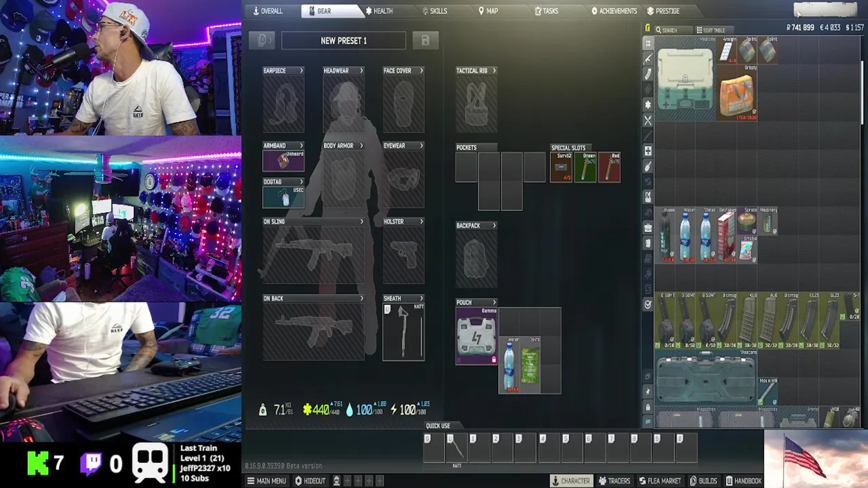Select the Medicine case in stash
868x488 pixels.
(685, 79)
